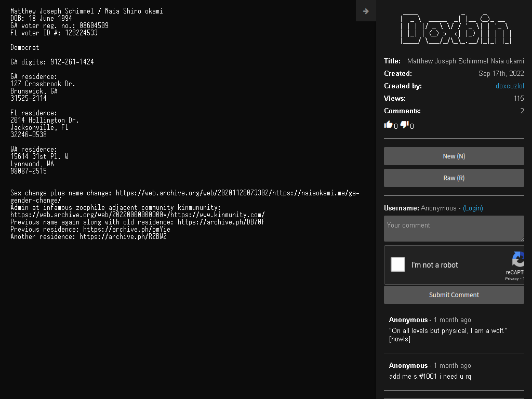
Task: Select the "Username:" label
Action: (402, 208)
